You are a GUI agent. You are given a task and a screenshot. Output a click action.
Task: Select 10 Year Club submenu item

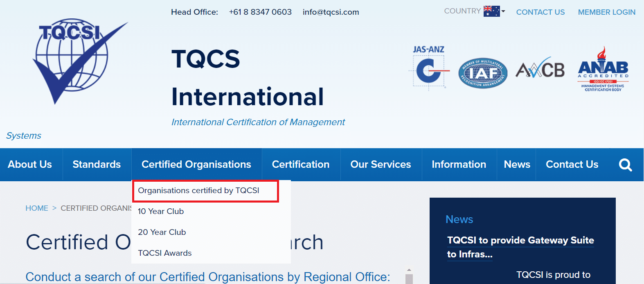point(161,212)
